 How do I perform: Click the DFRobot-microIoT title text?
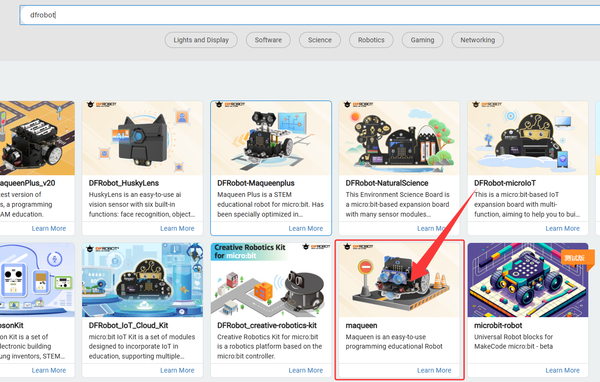pyautogui.click(x=505, y=183)
